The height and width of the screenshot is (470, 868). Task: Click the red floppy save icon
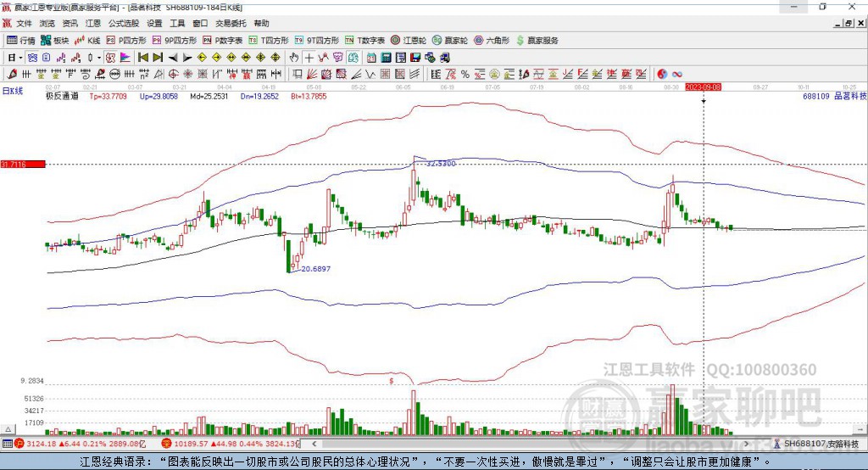click(415, 58)
